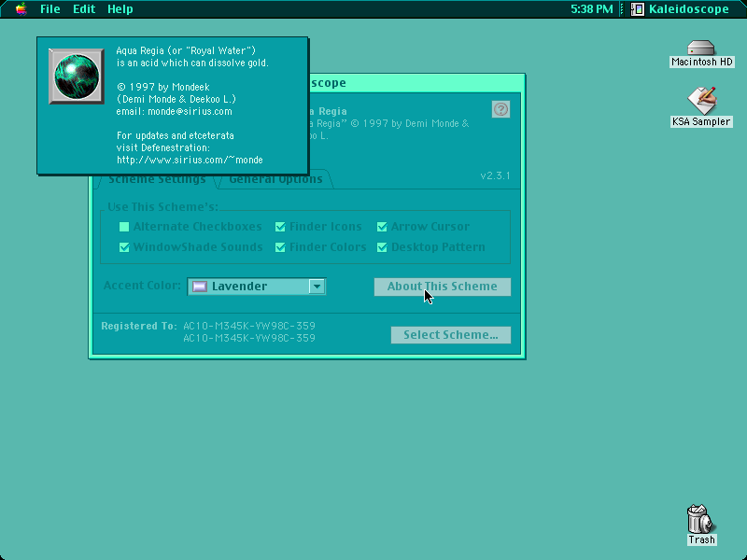Click the Registered To label
The height and width of the screenshot is (560, 747).
(x=138, y=326)
